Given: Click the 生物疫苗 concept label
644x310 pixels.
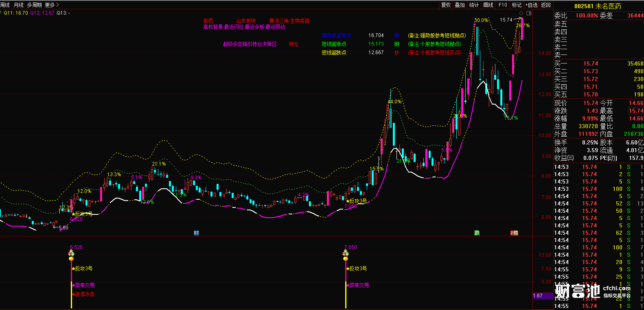Looking at the screenshot, I should [300, 21].
